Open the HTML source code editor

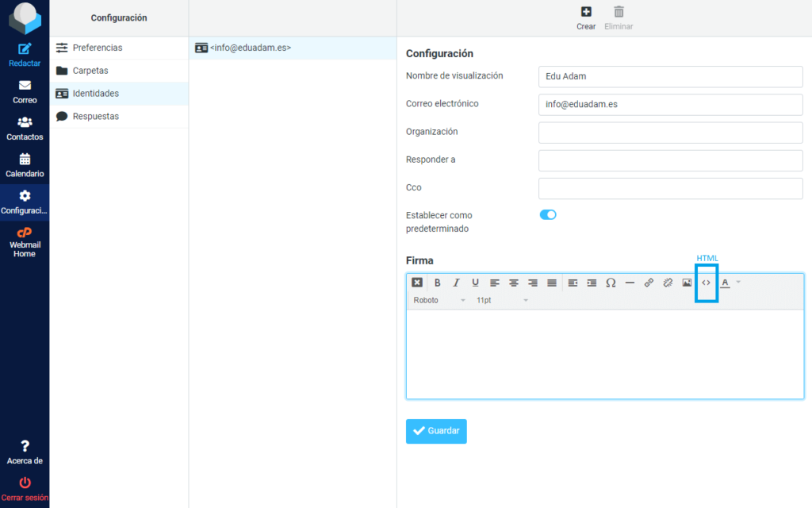[706, 283]
